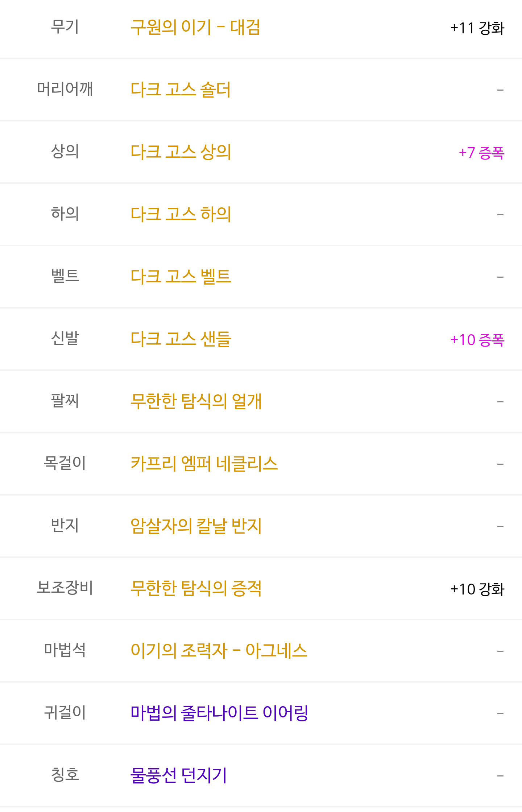Click the +7 증폭 amplification label

pyautogui.click(x=481, y=153)
